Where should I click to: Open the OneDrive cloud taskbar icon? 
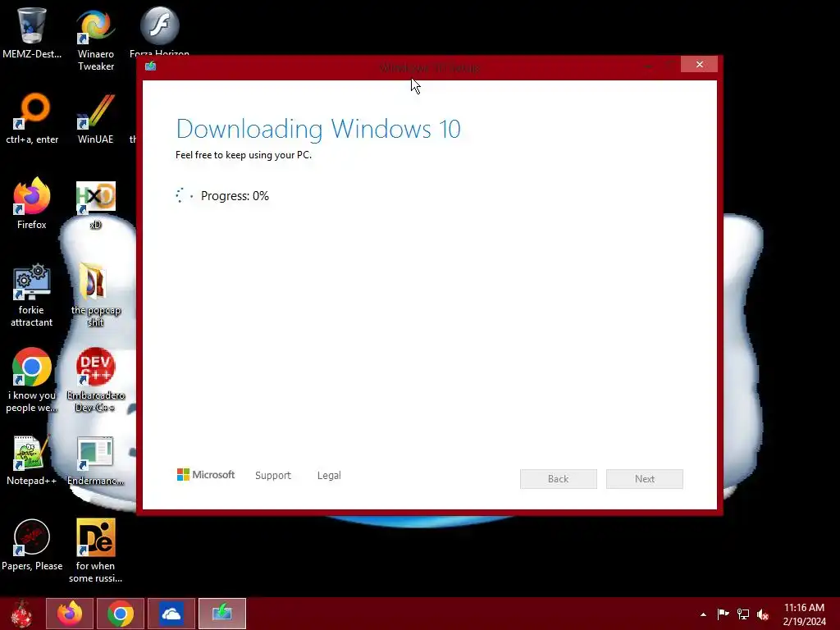pos(171,614)
